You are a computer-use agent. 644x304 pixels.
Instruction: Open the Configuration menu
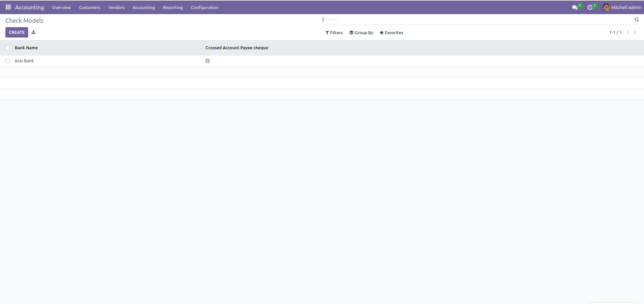point(205,7)
